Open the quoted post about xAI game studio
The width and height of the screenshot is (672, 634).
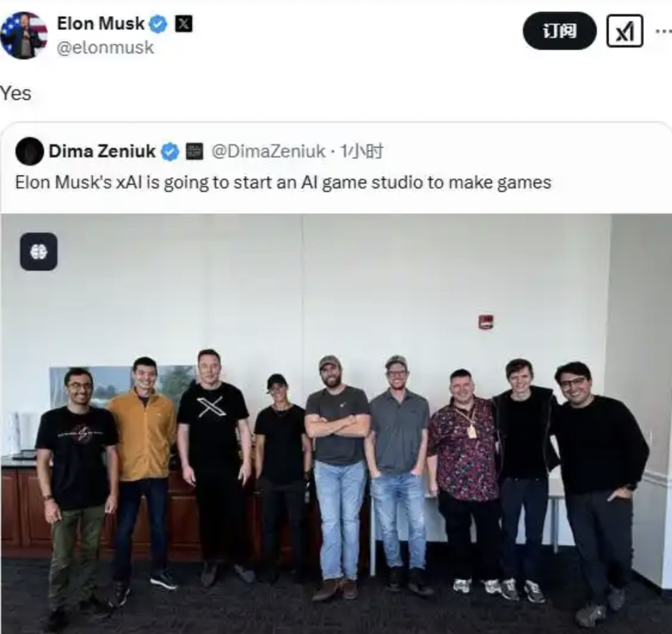283,183
